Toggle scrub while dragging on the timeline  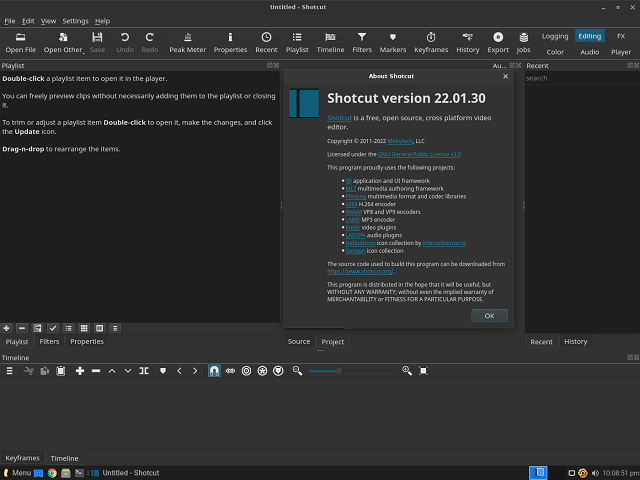[231, 371]
